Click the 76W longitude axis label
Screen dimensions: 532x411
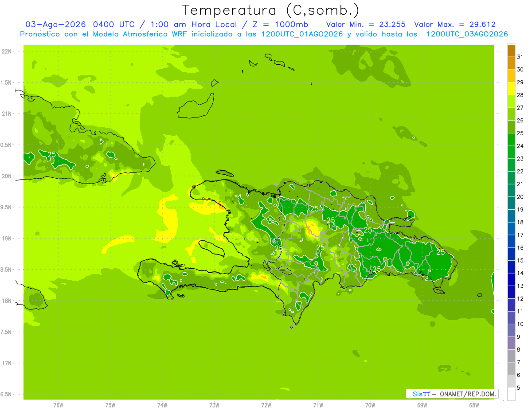[58, 405]
